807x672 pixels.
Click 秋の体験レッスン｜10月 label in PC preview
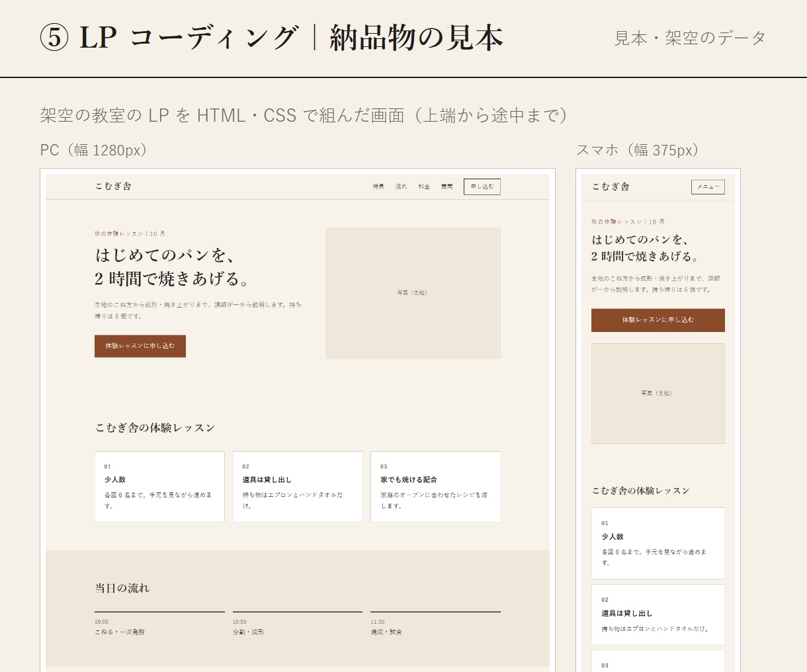tap(130, 233)
